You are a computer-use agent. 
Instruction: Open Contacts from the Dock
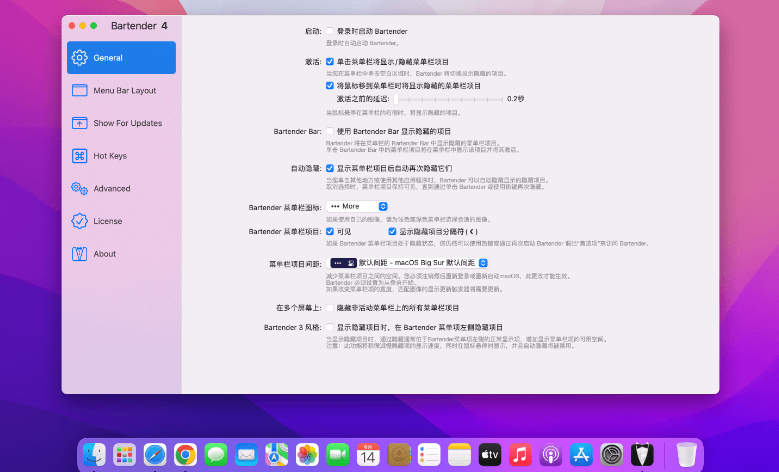[398, 455]
